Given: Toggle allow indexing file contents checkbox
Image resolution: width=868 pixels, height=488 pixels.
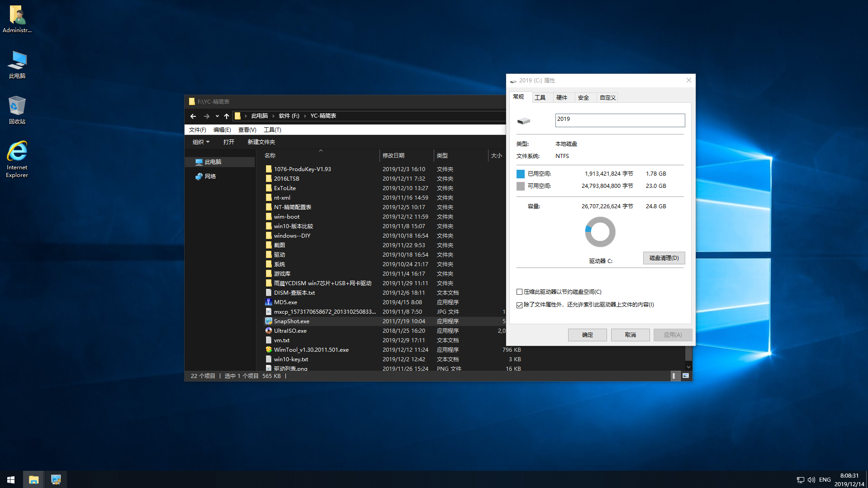Looking at the screenshot, I should (519, 305).
